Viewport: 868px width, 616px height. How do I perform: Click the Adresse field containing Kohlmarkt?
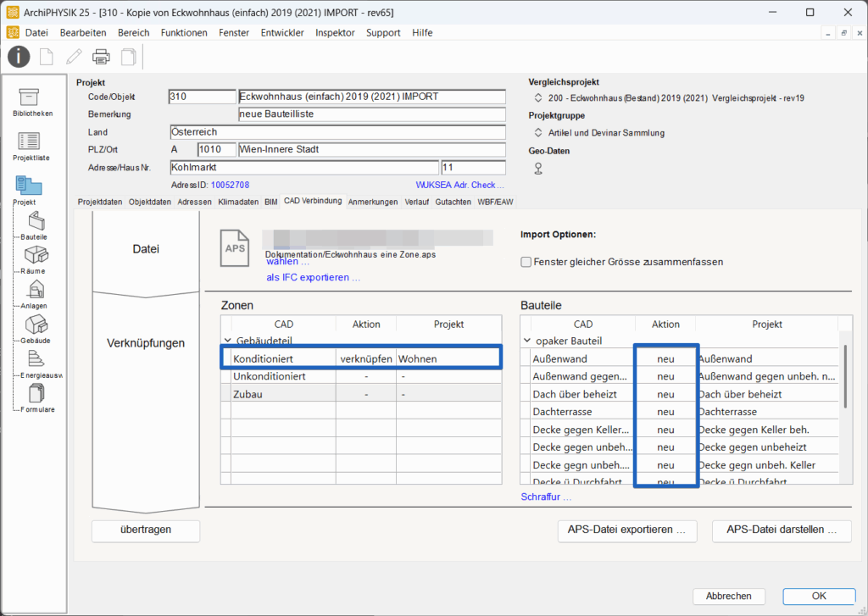304,168
